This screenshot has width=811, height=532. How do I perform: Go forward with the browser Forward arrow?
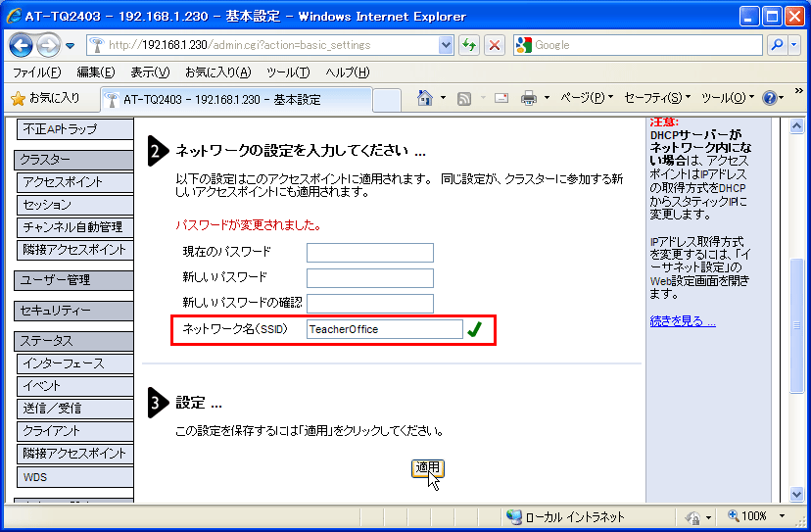[x=48, y=45]
